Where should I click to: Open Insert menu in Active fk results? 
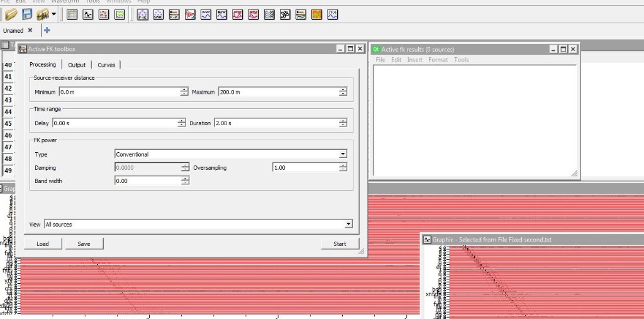[415, 60]
